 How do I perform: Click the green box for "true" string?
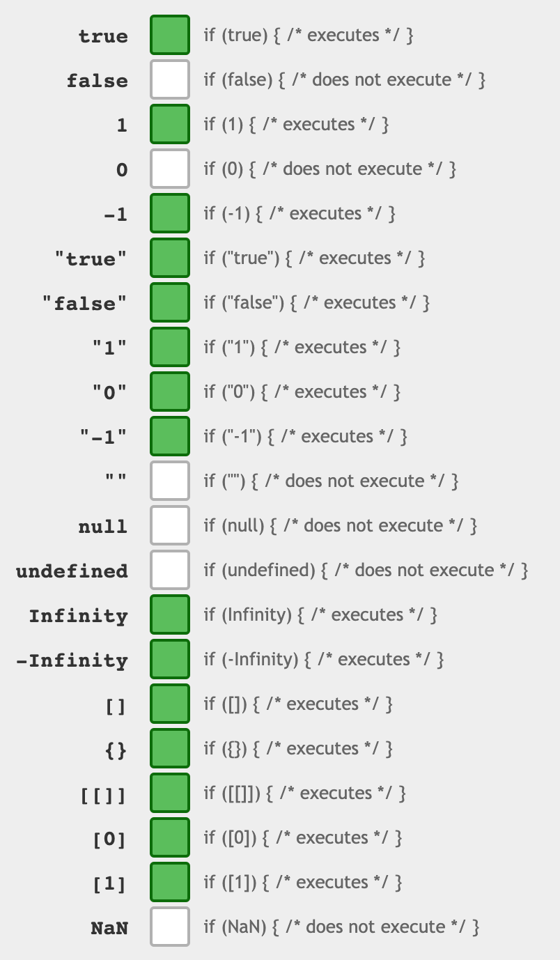click(x=169, y=258)
